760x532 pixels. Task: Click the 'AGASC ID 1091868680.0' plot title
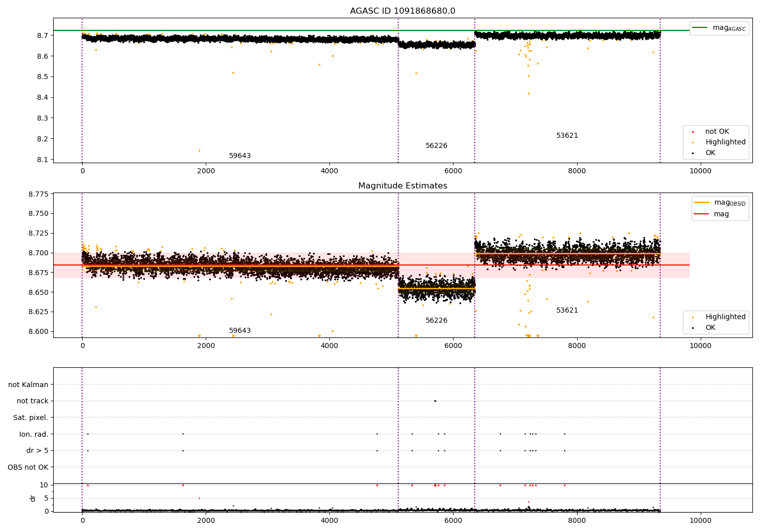[402, 11]
